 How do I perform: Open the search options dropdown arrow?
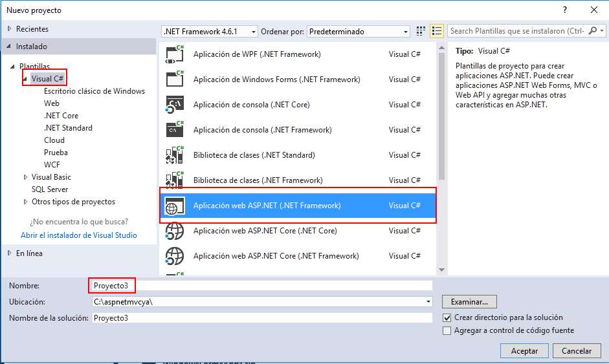[x=602, y=30]
